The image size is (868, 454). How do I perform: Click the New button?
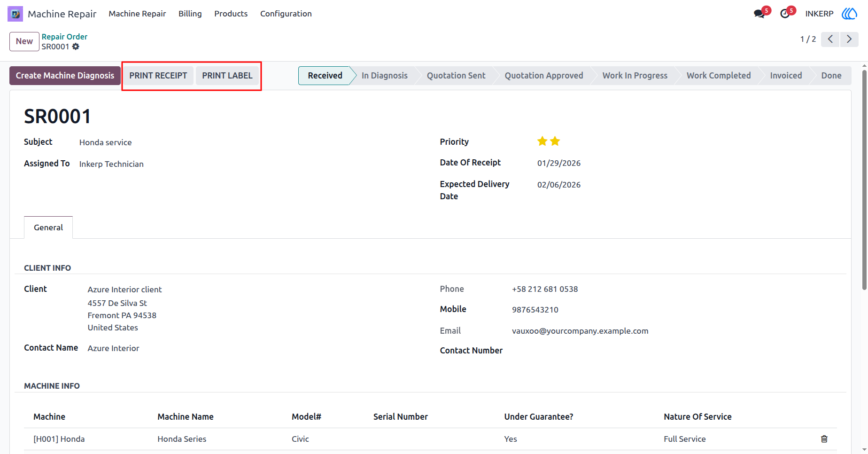(x=24, y=41)
